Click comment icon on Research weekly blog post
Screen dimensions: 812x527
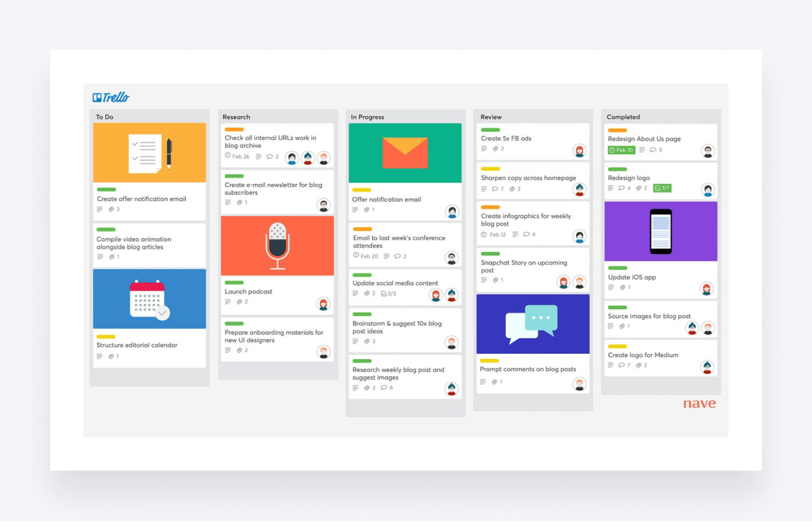coord(384,388)
